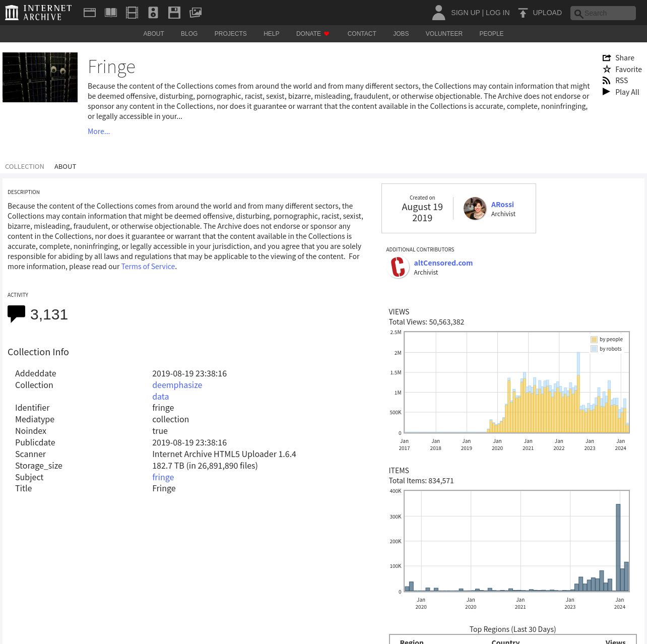The width and height of the screenshot is (647, 644).
Task: Click the RSS feed icon
Action: pyautogui.click(x=607, y=81)
